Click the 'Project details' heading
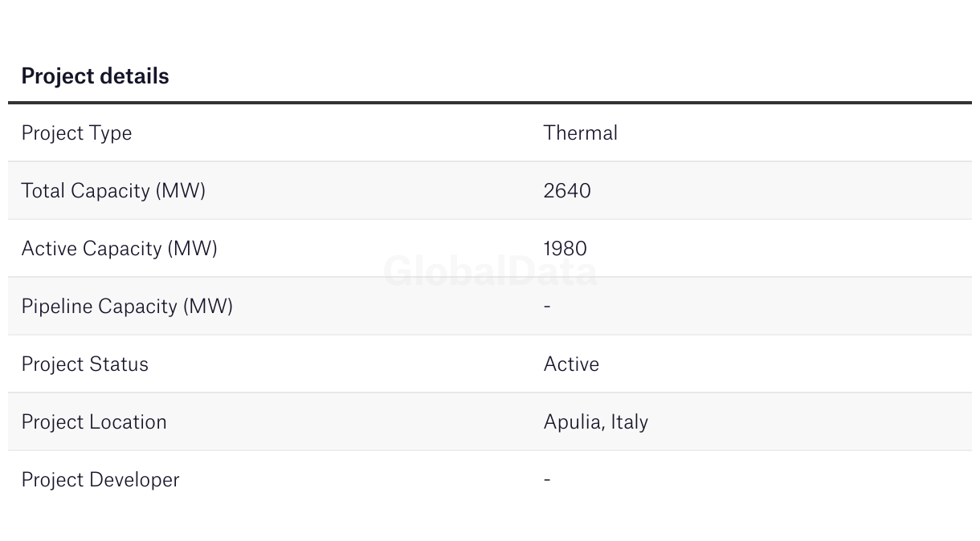The height and width of the screenshot is (541, 980). [x=95, y=76]
